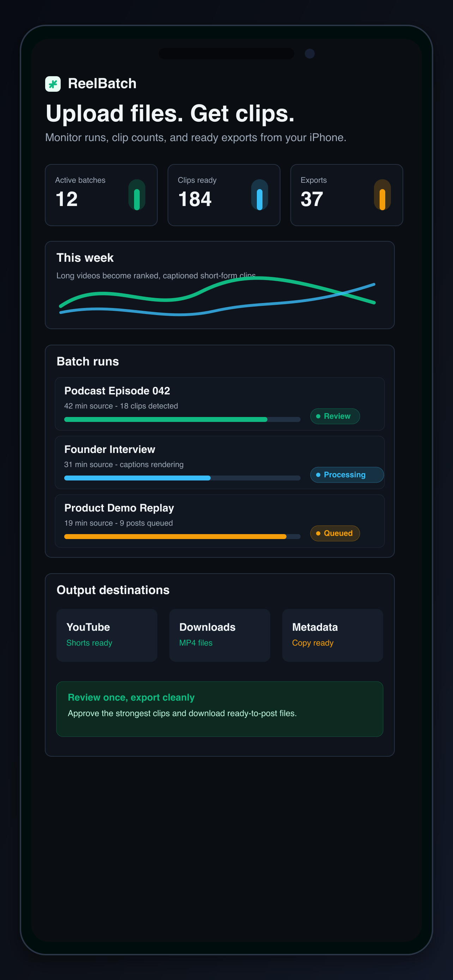The image size is (453, 980).
Task: Open the Queued status badge
Action: click(335, 533)
